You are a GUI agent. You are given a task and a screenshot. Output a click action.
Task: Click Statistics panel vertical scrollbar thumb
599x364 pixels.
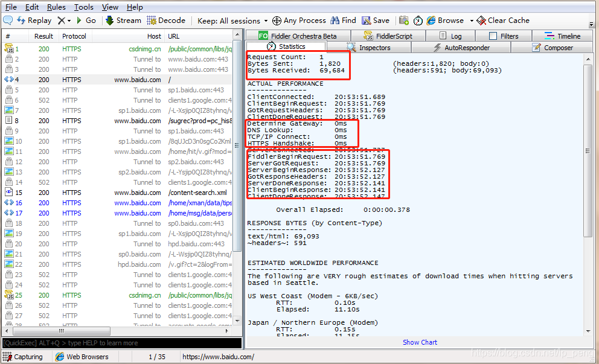[x=588, y=151]
